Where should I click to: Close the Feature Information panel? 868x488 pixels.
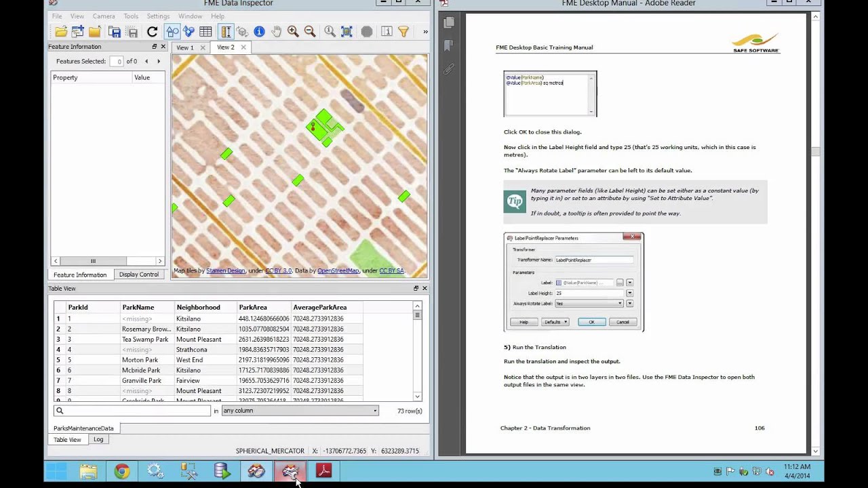163,47
